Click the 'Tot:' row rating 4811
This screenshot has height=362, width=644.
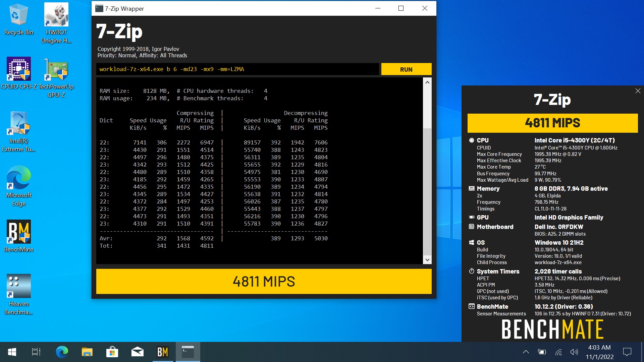tap(207, 246)
